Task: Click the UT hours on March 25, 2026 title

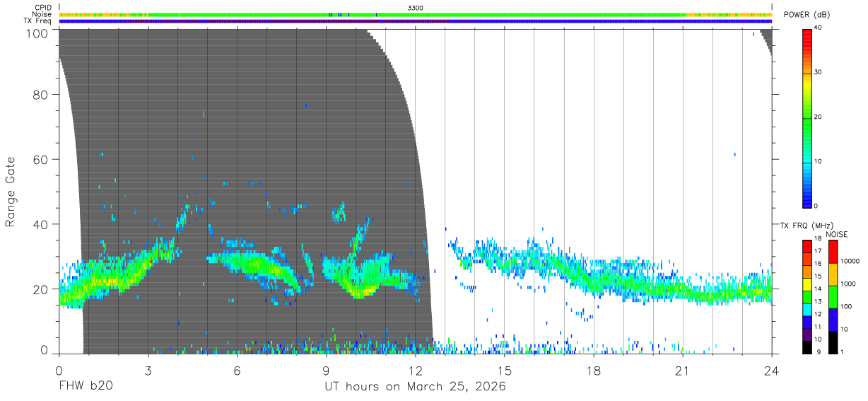Action: click(x=416, y=387)
